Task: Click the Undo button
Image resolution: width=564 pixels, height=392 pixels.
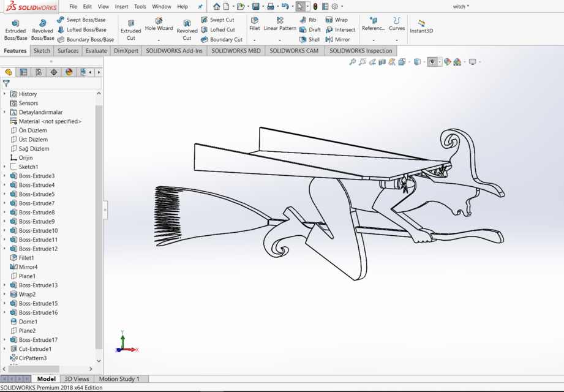Action: pos(286,6)
